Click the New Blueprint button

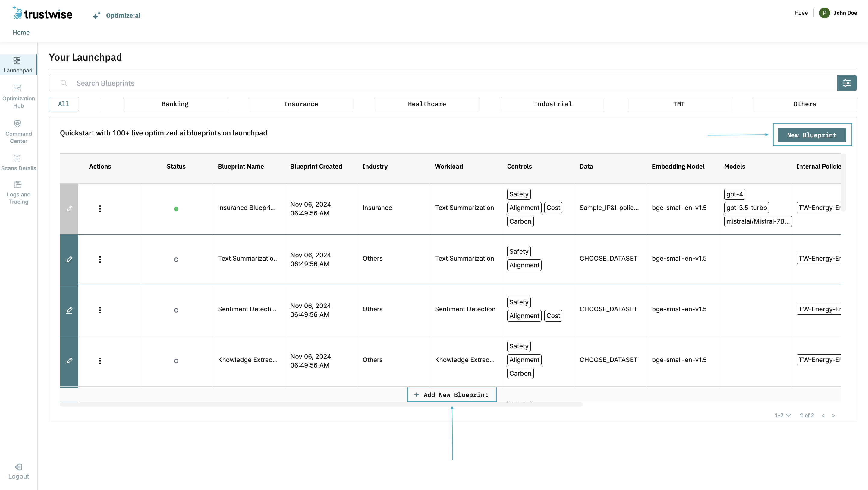811,135
